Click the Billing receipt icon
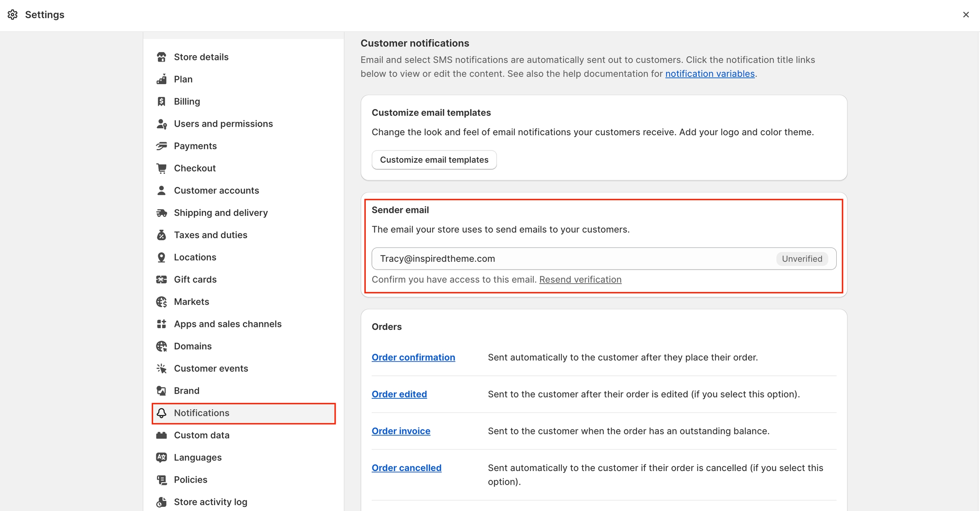 click(x=161, y=102)
